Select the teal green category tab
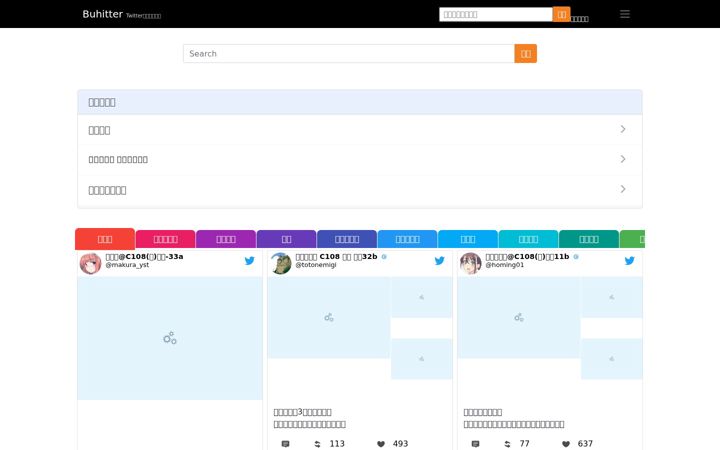 (x=589, y=239)
